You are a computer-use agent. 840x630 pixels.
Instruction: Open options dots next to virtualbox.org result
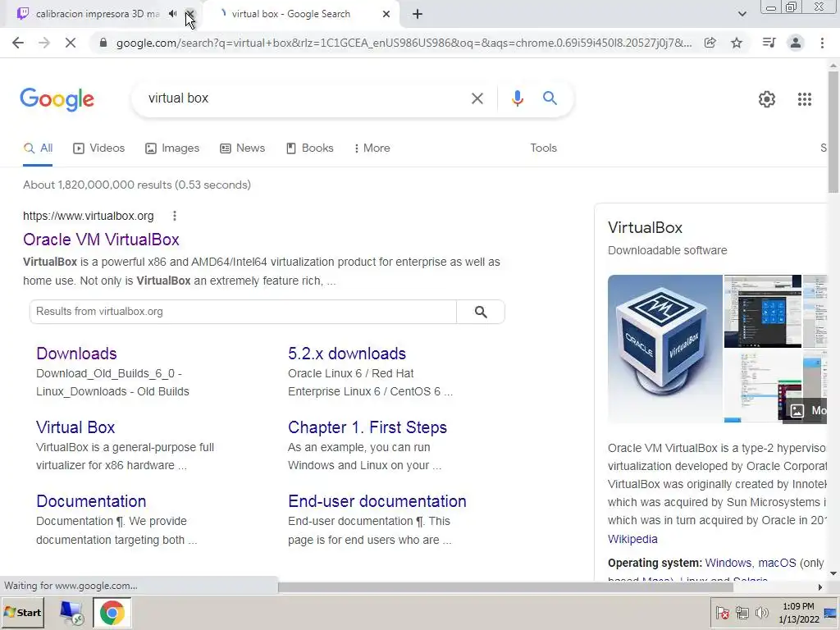174,216
